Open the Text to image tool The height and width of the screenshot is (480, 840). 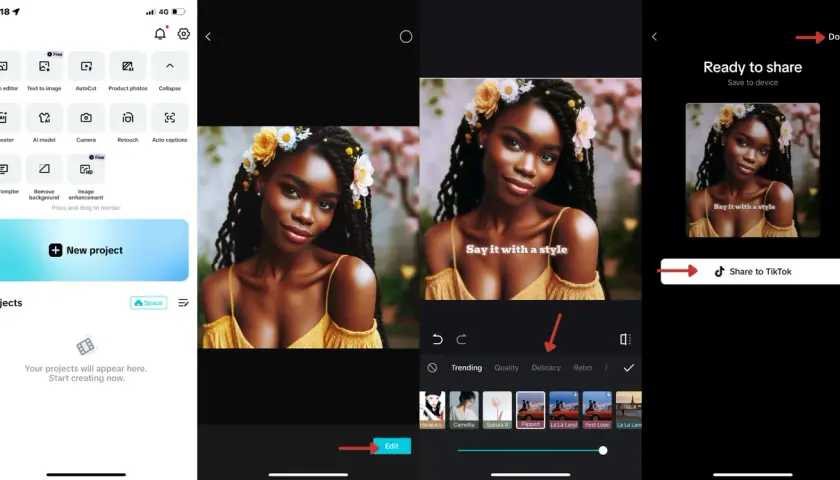tap(44, 72)
